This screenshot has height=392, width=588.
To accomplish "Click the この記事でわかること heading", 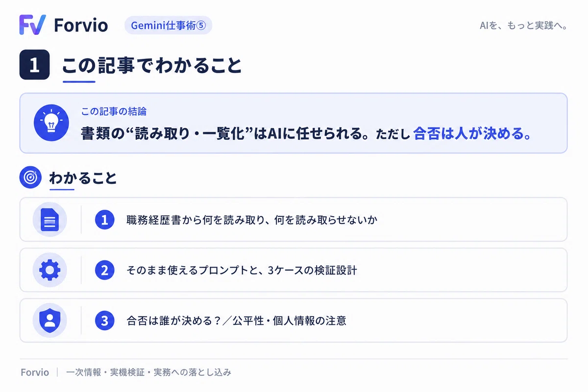I will point(152,65).
